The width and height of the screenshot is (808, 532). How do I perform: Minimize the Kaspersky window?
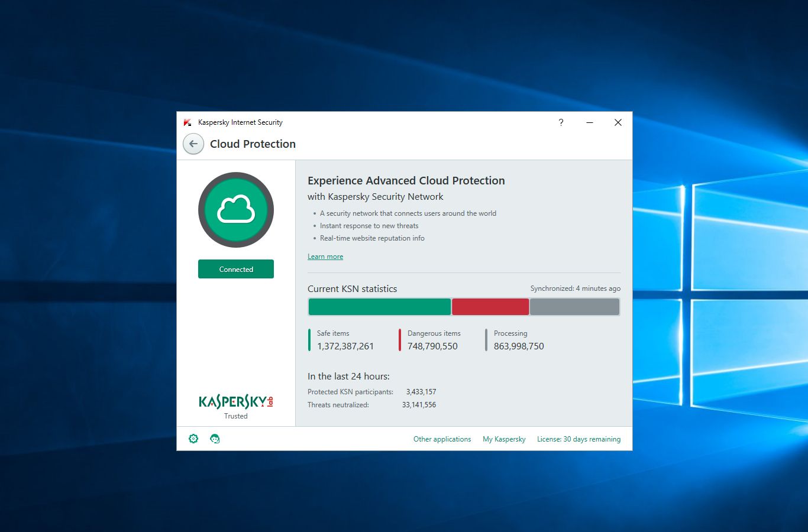point(590,122)
